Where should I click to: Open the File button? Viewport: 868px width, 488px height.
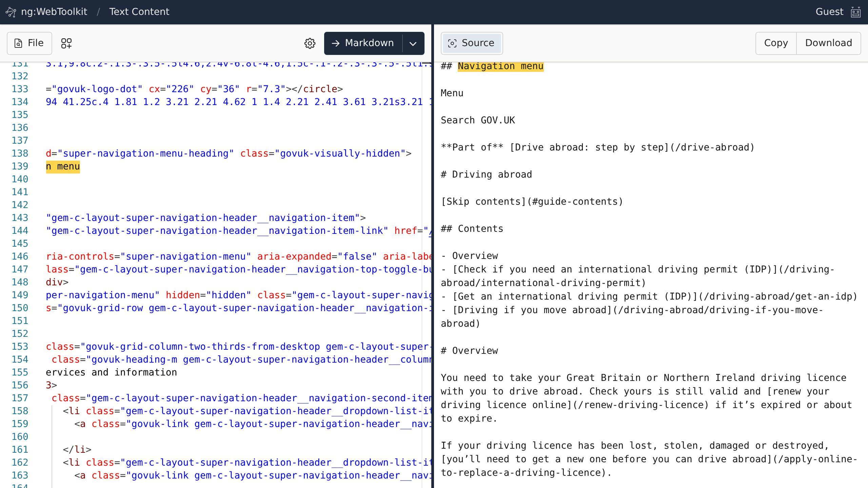(x=29, y=43)
